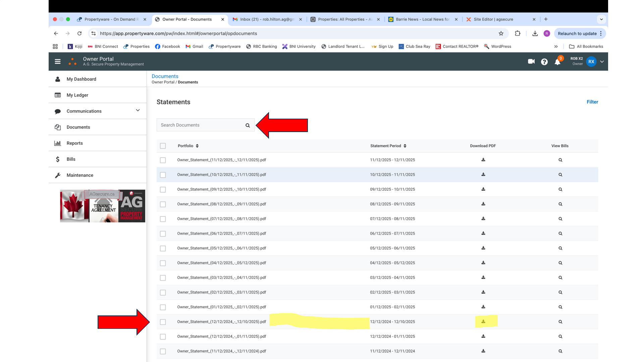
Task: Open the notifications bell icon
Action: tap(557, 62)
